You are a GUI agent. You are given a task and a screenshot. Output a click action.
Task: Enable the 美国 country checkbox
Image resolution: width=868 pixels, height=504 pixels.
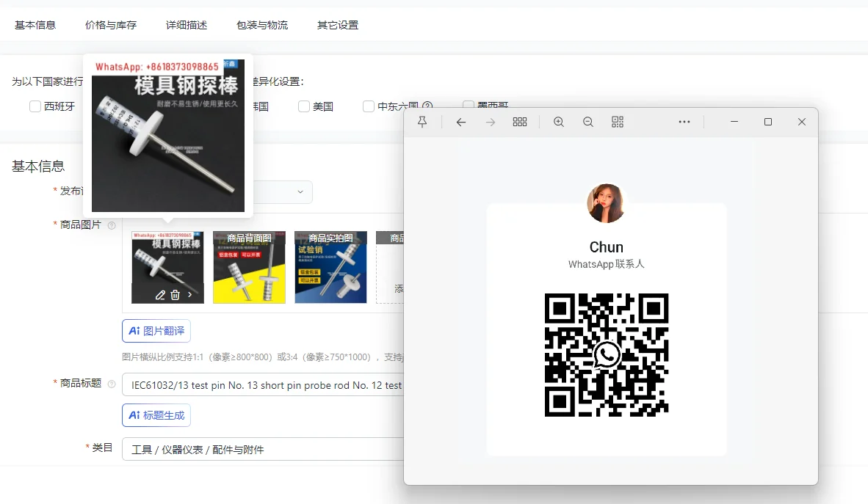pyautogui.click(x=304, y=106)
